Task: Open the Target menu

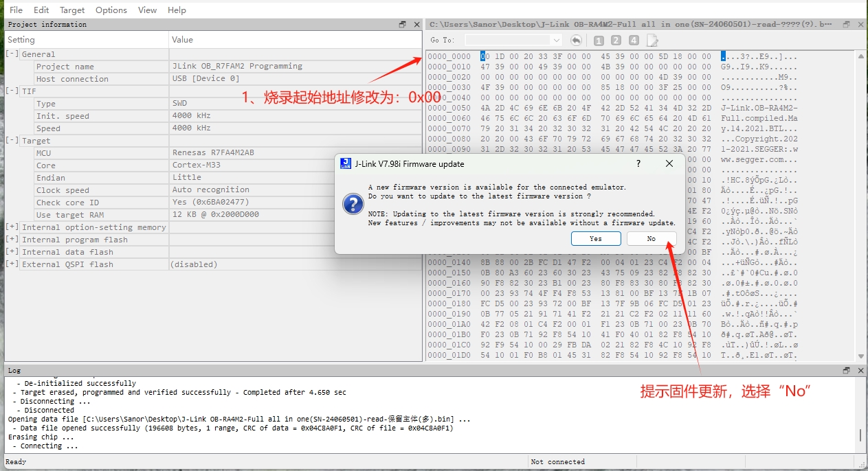Action: (x=72, y=10)
